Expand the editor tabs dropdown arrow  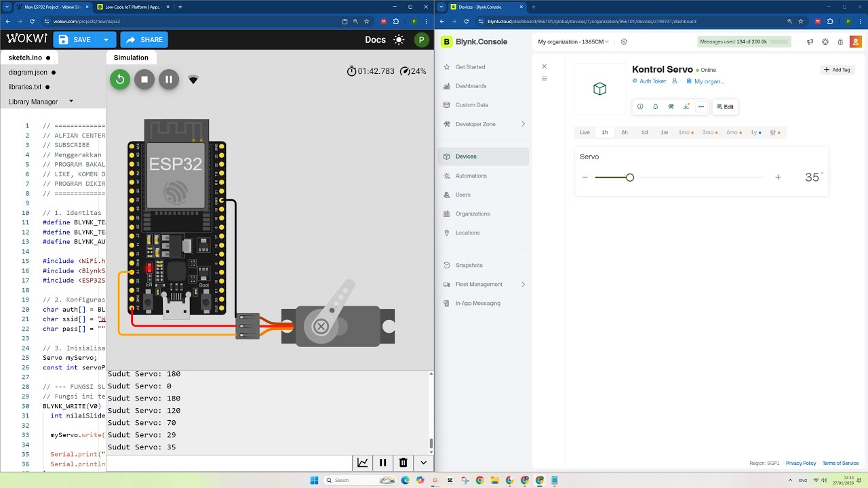tap(71, 101)
